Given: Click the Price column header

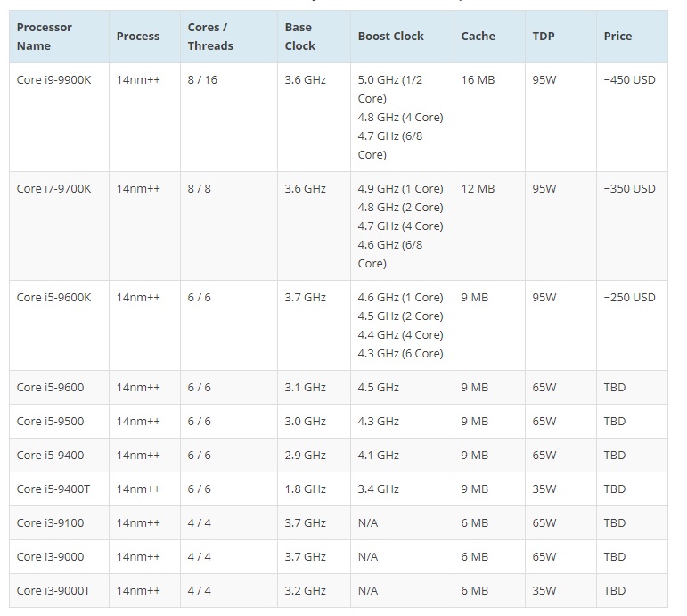Looking at the screenshot, I should pos(633,37).
